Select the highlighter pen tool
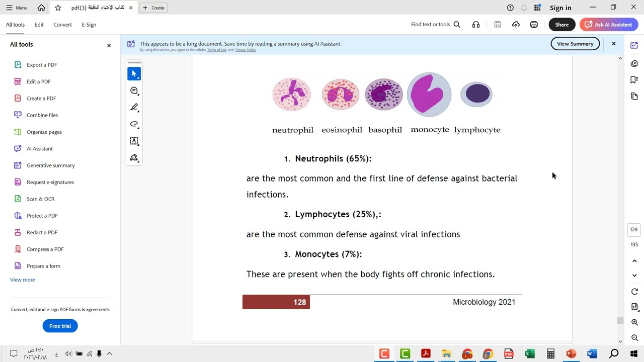Image resolution: width=644 pixels, height=362 pixels. [x=134, y=107]
